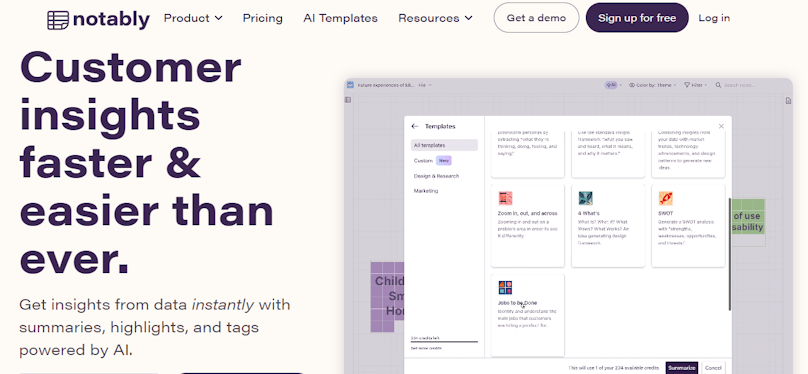Open the Filter dropdown
This screenshot has height=374, width=808.
click(696, 85)
